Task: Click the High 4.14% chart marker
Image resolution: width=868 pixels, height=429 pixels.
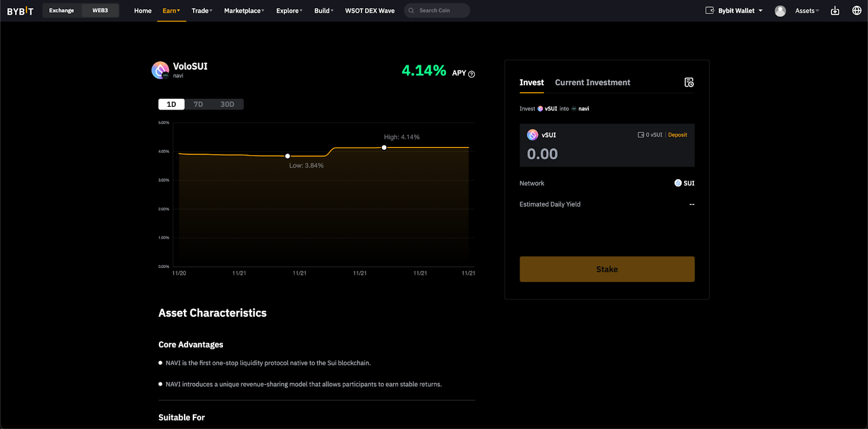Action: tap(384, 148)
